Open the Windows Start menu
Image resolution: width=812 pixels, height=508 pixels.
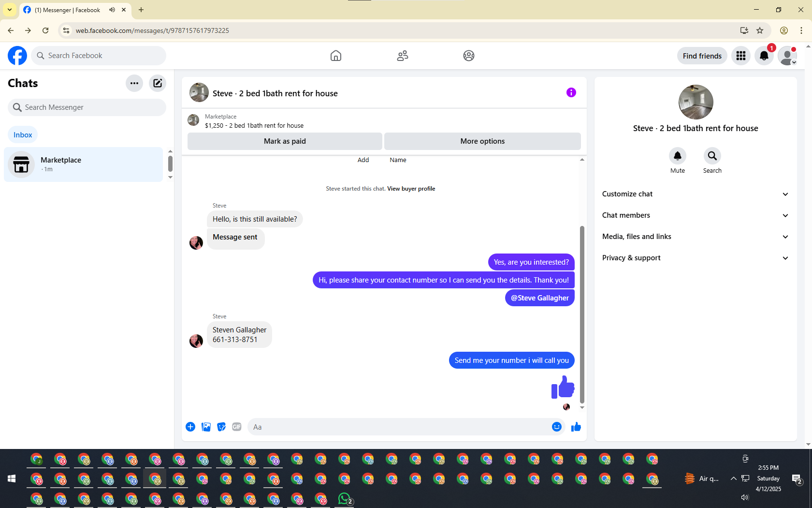(x=12, y=478)
